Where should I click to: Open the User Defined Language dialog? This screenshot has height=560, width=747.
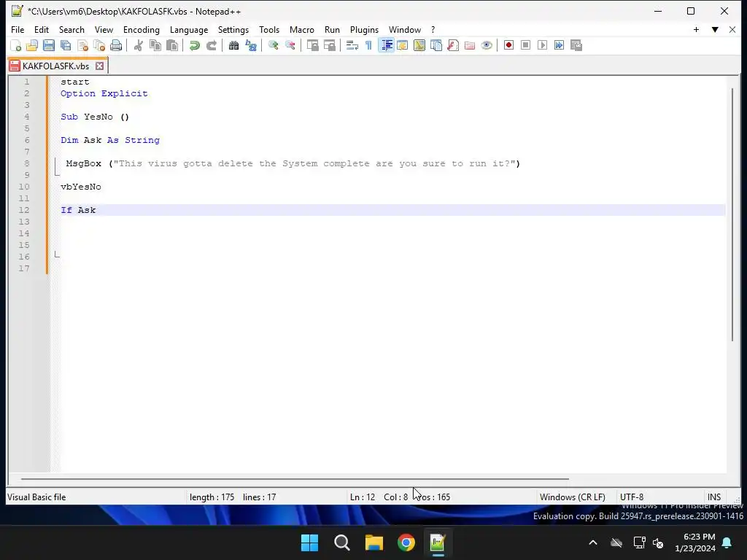click(x=402, y=45)
